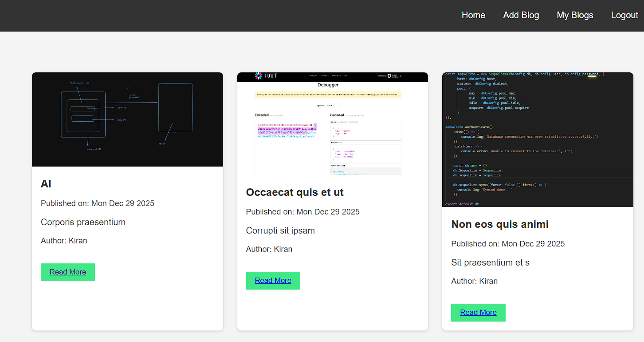Open the Add Blog page
Image resolution: width=644 pixels, height=342 pixels.
pos(521,15)
